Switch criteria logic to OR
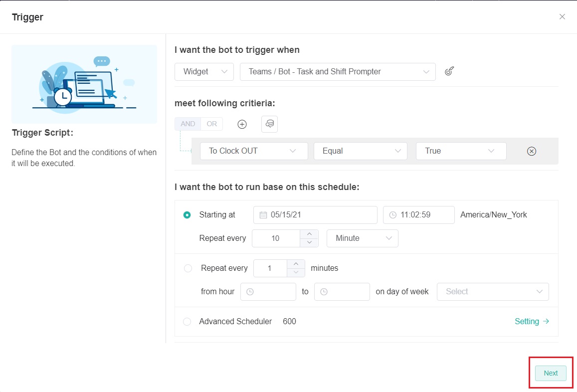Image resolution: width=577 pixels, height=392 pixels. point(212,124)
